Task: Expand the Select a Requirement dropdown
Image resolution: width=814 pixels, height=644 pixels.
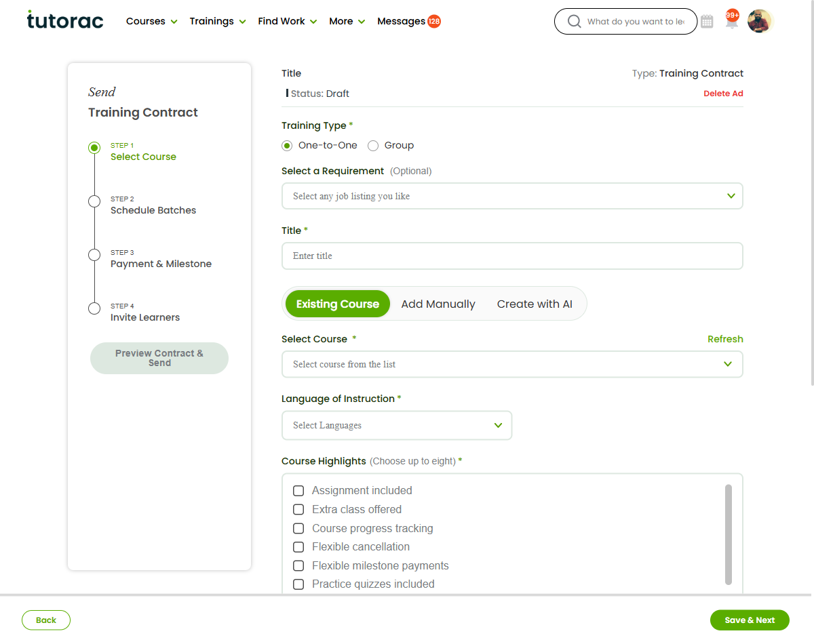Action: 512,196
